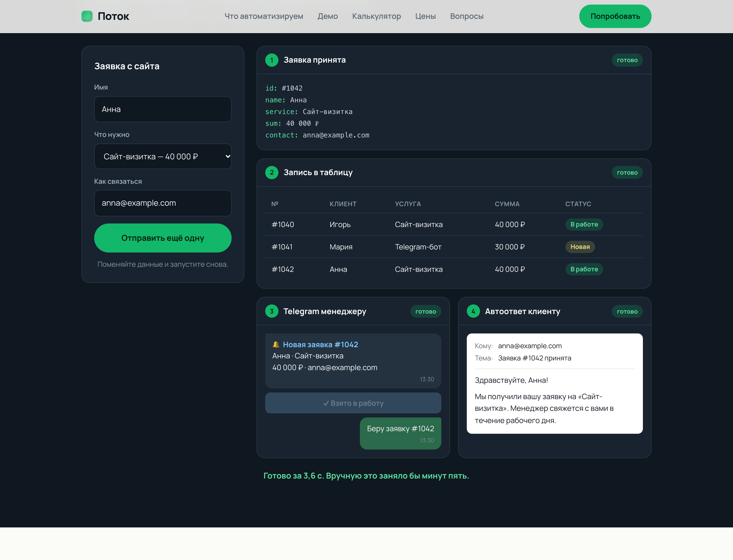Click client name Игорь in table

click(x=340, y=224)
